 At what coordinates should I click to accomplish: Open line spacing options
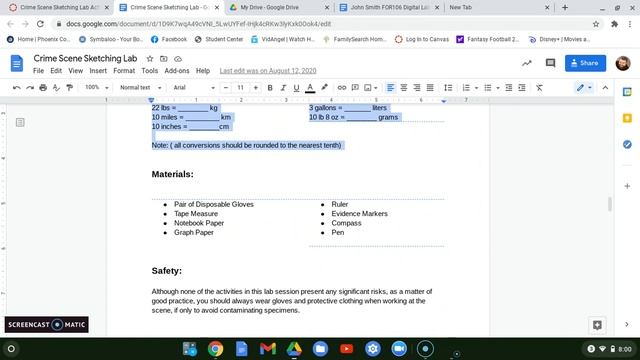448,88
